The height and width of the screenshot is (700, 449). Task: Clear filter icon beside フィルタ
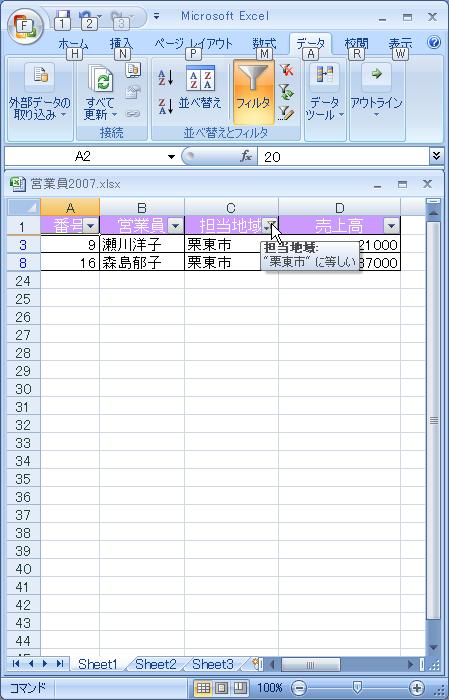pyautogui.click(x=286, y=70)
